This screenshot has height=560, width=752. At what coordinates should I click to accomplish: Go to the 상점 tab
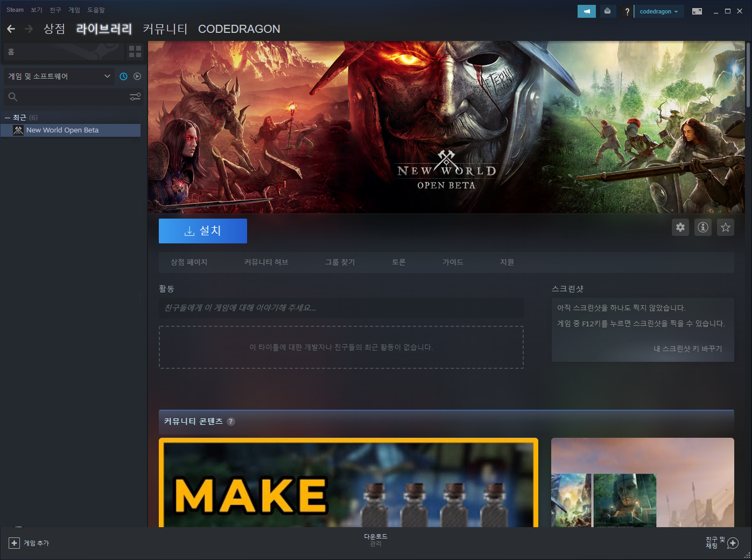click(x=54, y=29)
